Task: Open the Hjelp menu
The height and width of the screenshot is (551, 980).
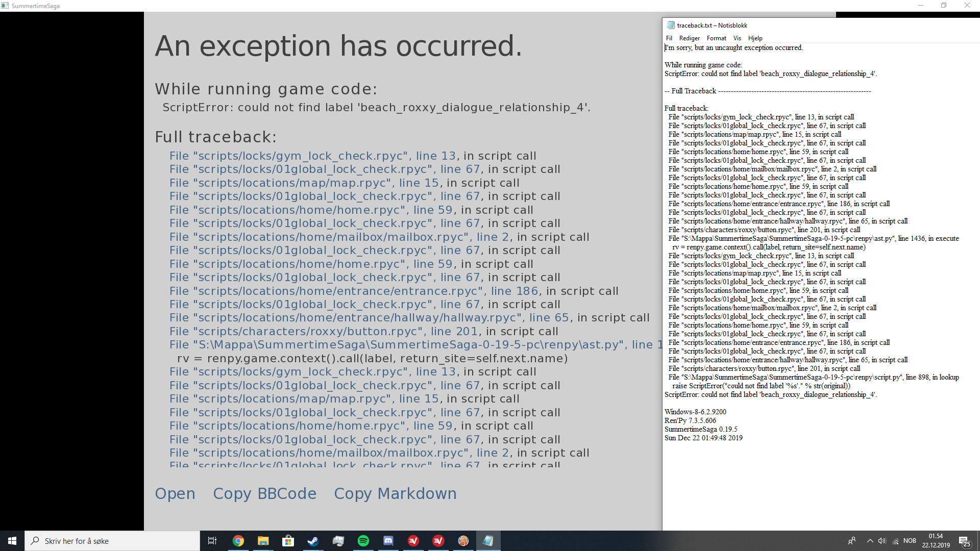Action: [x=755, y=38]
